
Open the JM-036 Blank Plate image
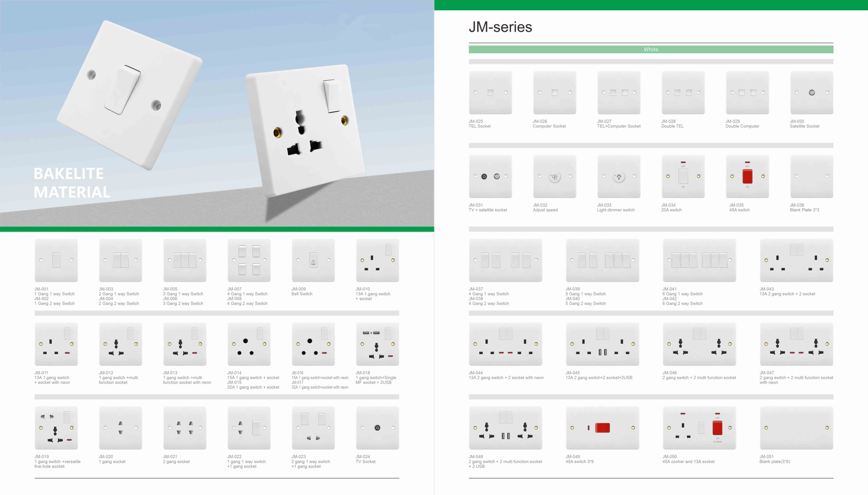[x=812, y=176]
